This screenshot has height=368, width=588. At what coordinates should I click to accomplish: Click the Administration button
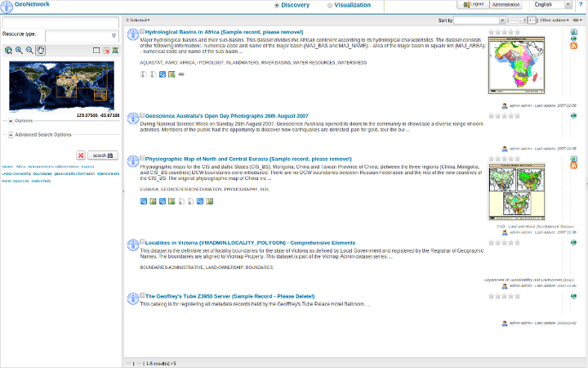(506, 5)
